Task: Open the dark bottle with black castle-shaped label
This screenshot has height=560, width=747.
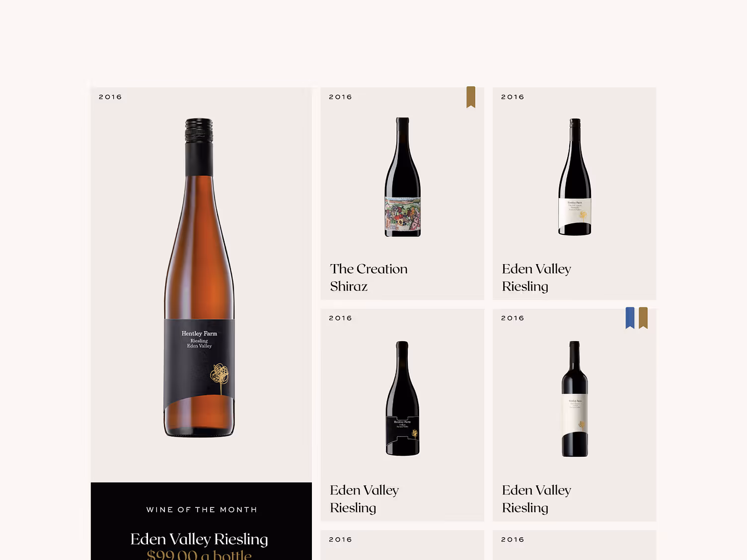Action: pos(403,398)
